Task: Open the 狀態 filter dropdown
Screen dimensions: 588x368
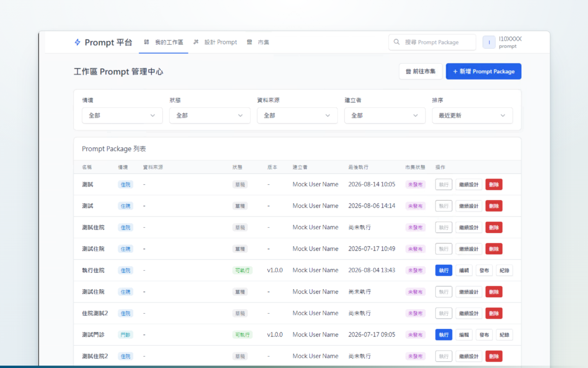Action: click(210, 116)
